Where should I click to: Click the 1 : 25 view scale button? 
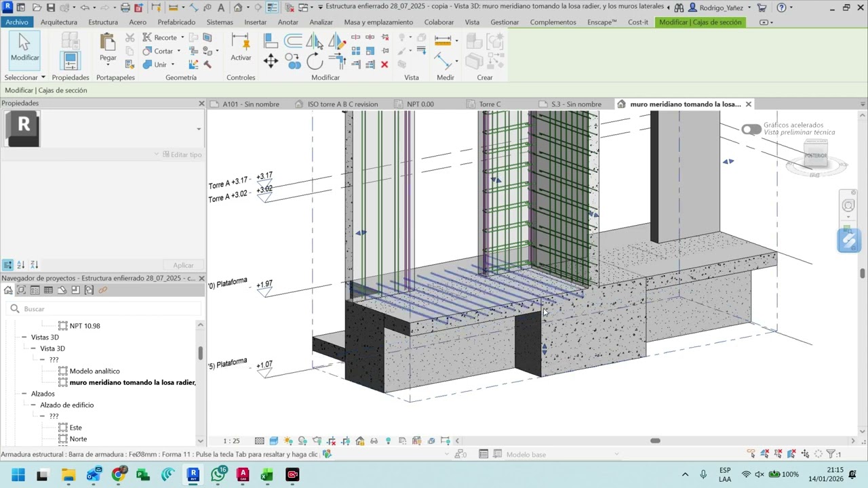click(231, 441)
